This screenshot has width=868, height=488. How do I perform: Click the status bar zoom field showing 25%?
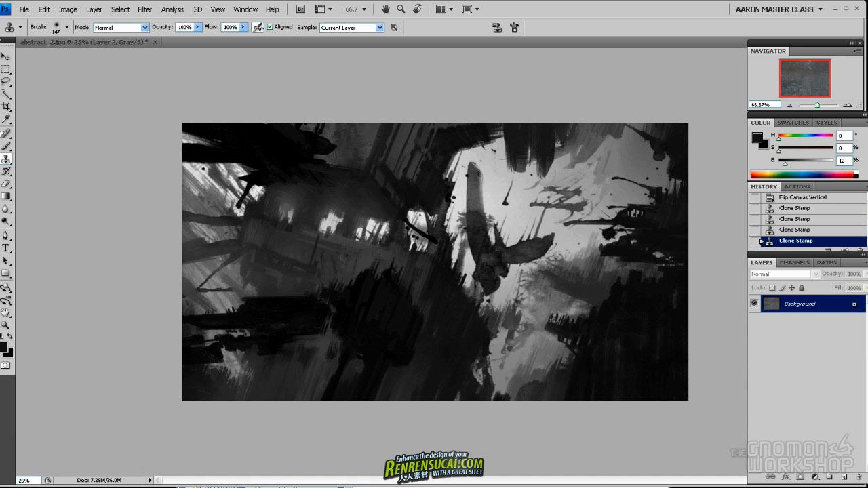27,480
